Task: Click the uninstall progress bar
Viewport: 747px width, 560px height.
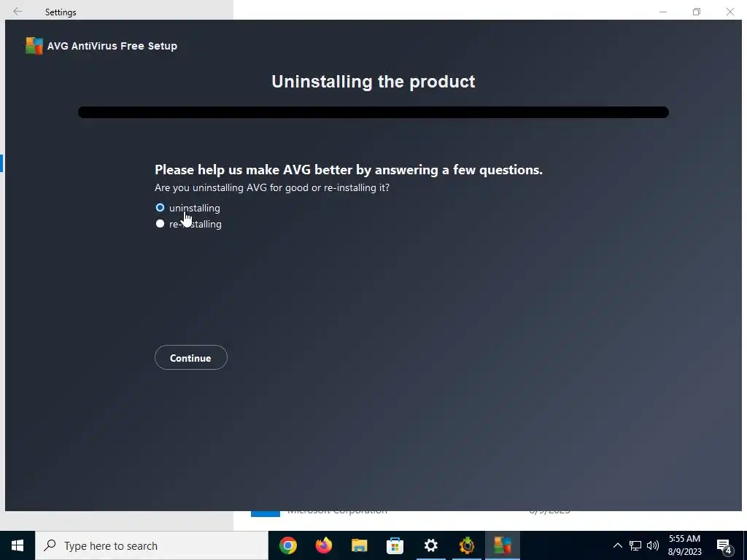Action: [373, 112]
